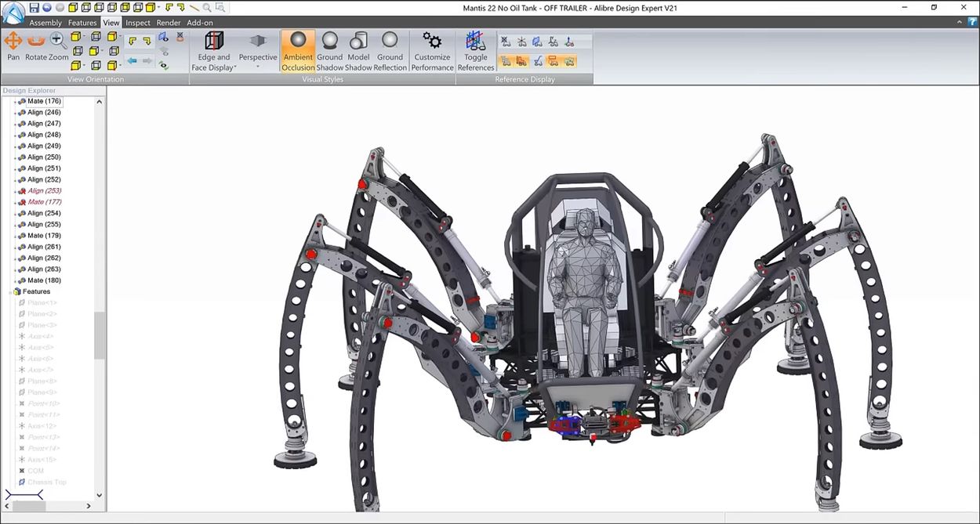Select the Pan tool
Viewport: 980px width, 524px height.
pyautogui.click(x=13, y=45)
